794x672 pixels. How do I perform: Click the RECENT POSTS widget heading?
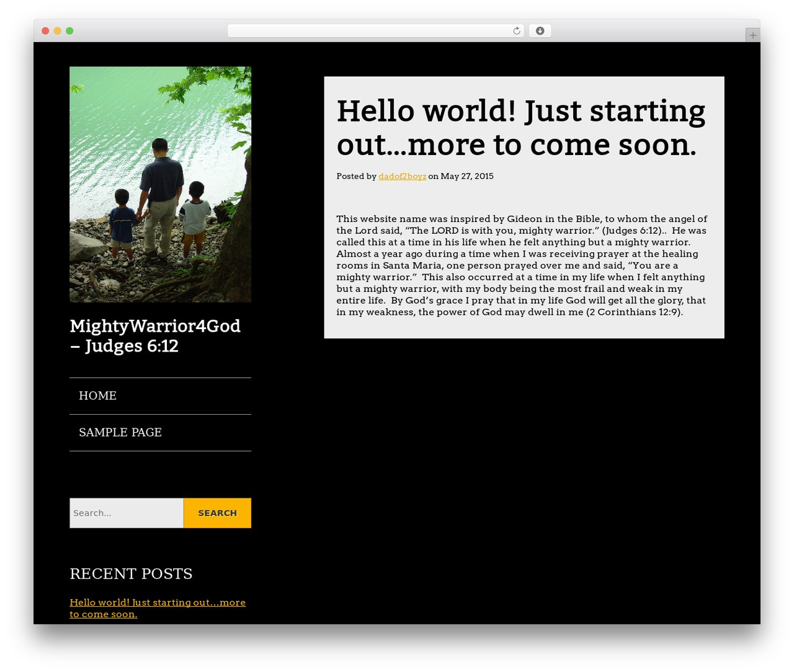click(x=131, y=573)
